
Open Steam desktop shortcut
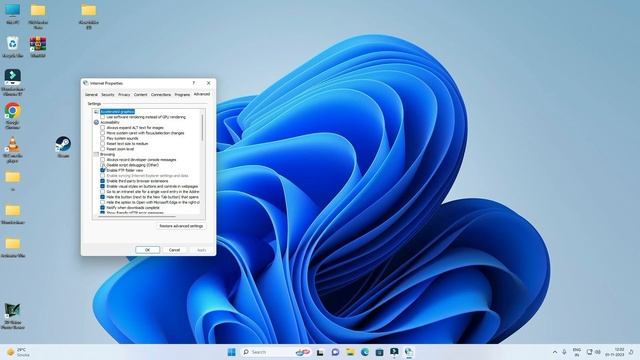63,146
